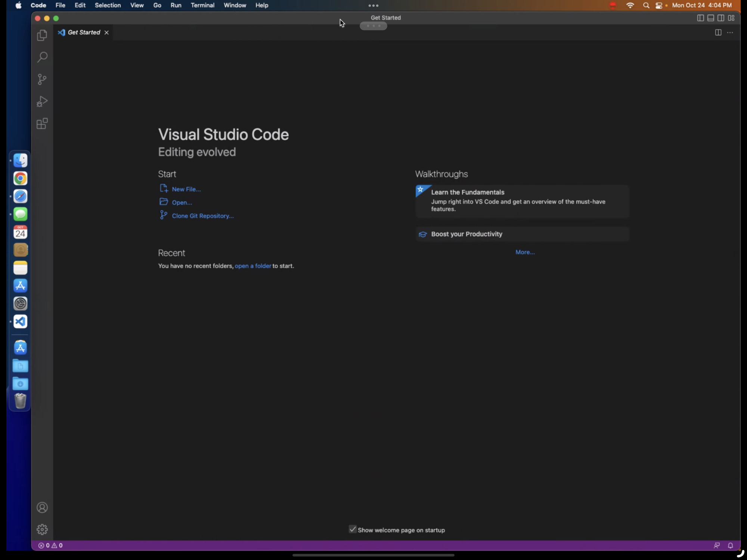Toggle Show welcome page on startup checkbox
Viewport: 747px width, 560px height.
coord(353,529)
